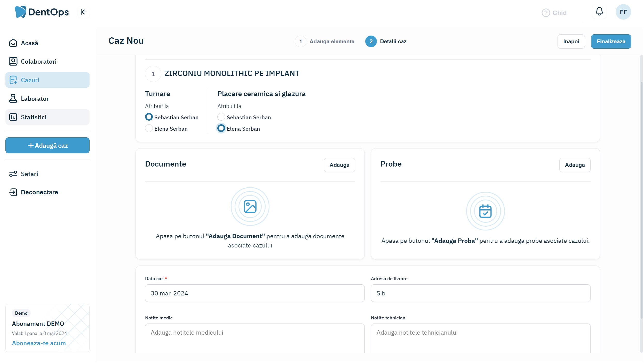Select Elena Serban for Turnare

click(x=149, y=128)
